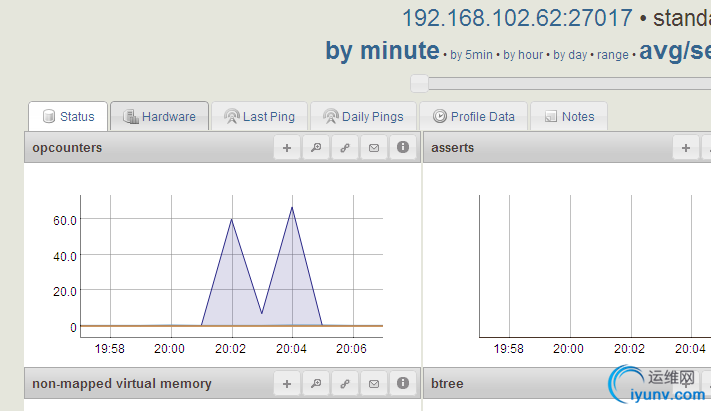Click the 19:58 label under opcounters
The image size is (711, 411).
point(109,349)
